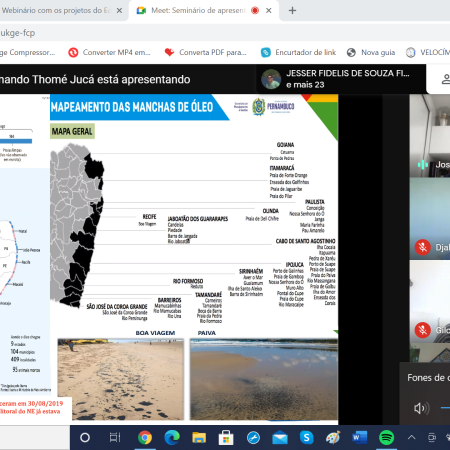Click the presenting banner Thomé Jucá está apresentando
The height and width of the screenshot is (450, 450).
95,79
